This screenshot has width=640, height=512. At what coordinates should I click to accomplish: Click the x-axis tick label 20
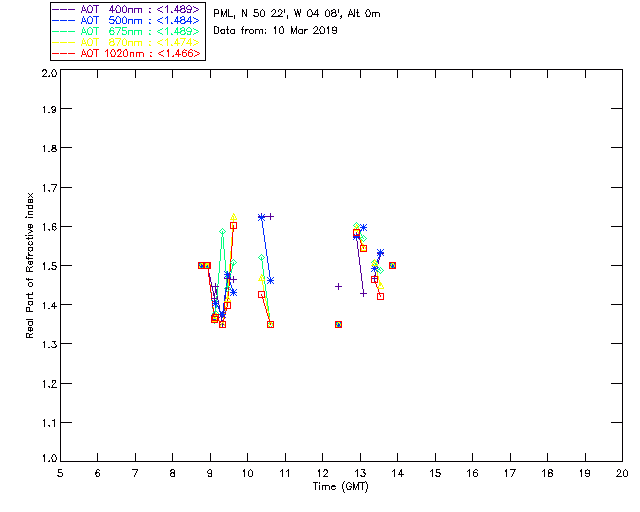[x=622, y=474]
